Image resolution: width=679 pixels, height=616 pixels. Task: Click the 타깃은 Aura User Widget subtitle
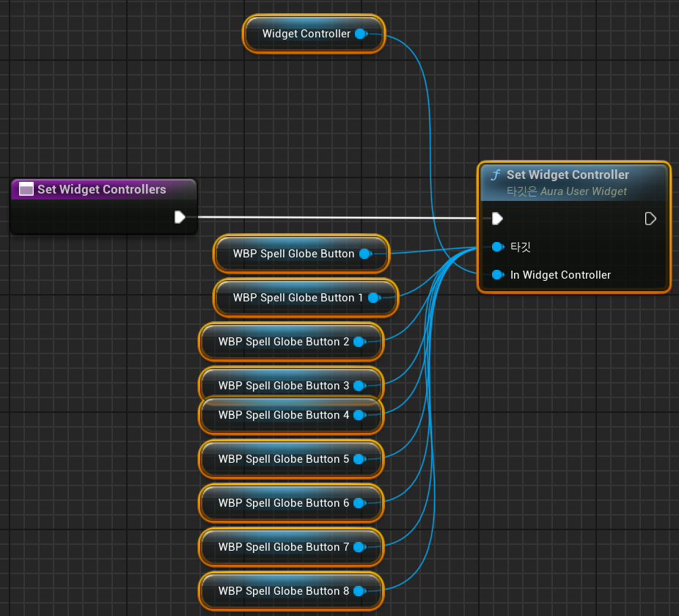click(566, 191)
